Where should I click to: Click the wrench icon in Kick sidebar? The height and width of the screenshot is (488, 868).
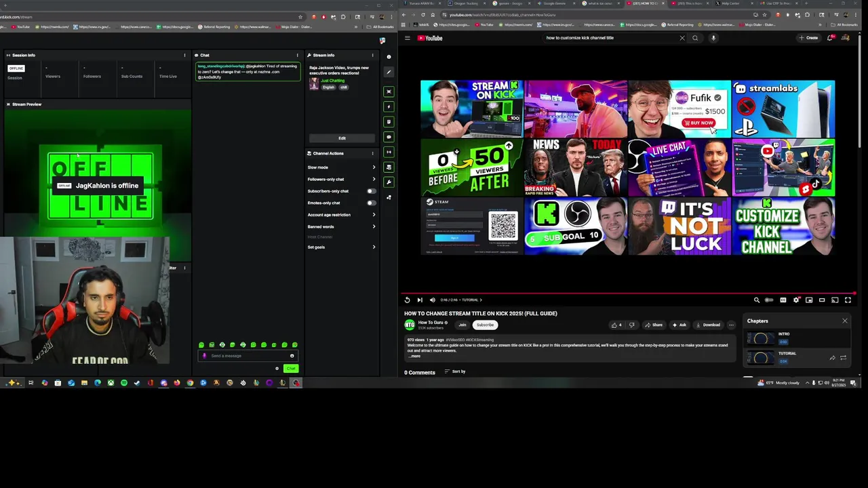[x=389, y=182]
